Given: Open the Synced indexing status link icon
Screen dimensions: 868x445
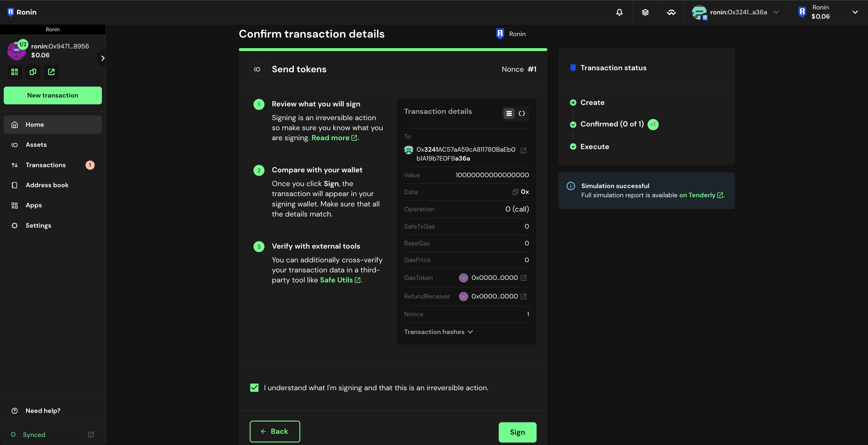Looking at the screenshot, I should coord(91,435).
